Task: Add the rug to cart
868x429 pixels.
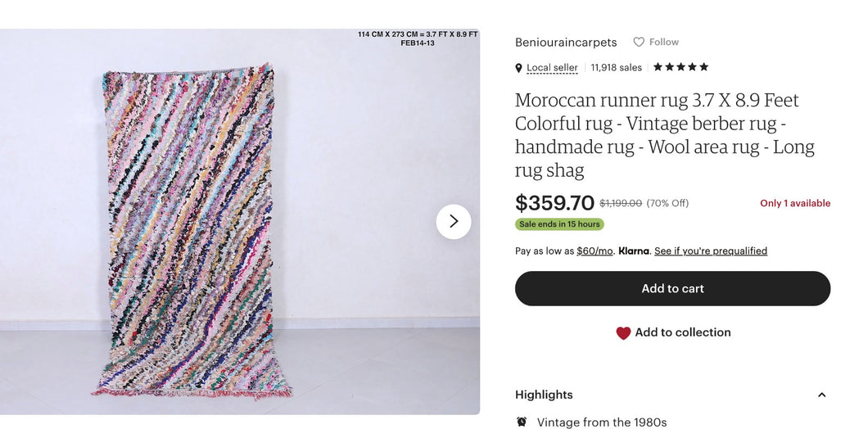Action: (672, 289)
